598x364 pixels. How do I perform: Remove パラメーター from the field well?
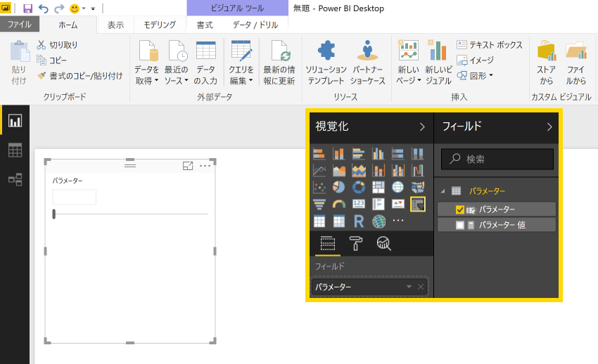421,287
